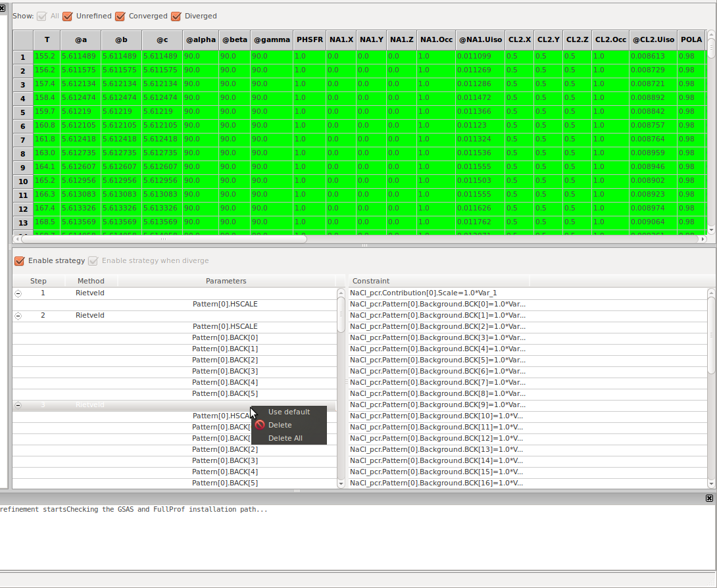Screen dimensions: 717x588
Task: Click the results table horizontal scrollbar
Action: [x=164, y=239]
